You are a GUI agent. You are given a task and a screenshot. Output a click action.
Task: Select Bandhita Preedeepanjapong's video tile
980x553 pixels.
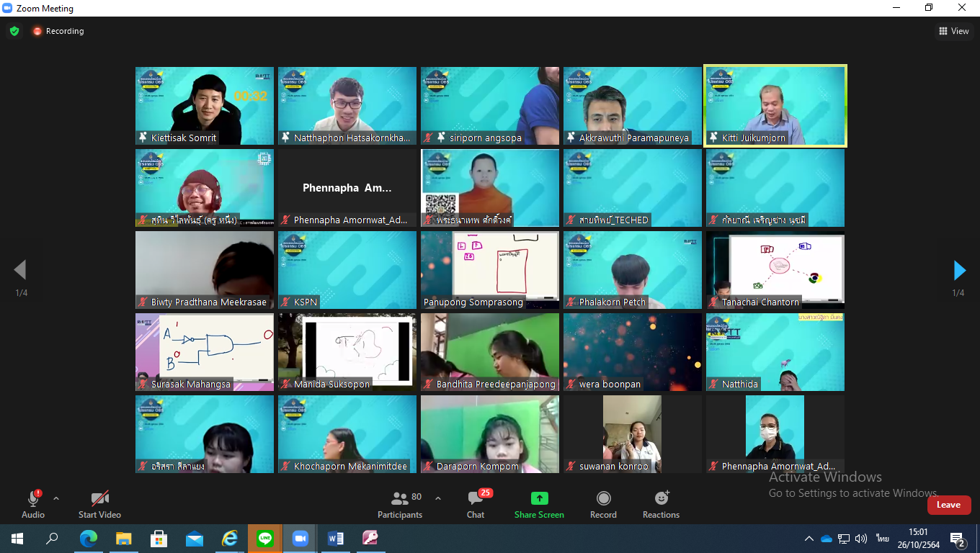tap(490, 352)
